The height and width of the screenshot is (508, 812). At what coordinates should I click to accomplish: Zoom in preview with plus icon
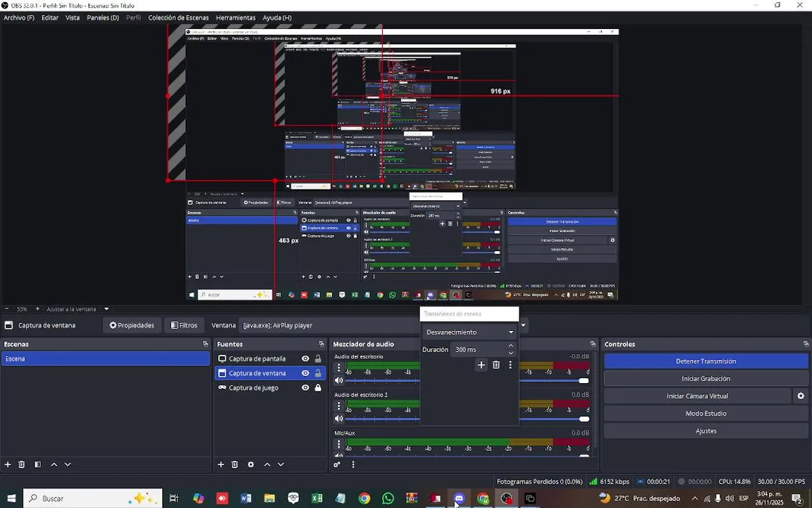[x=37, y=309]
